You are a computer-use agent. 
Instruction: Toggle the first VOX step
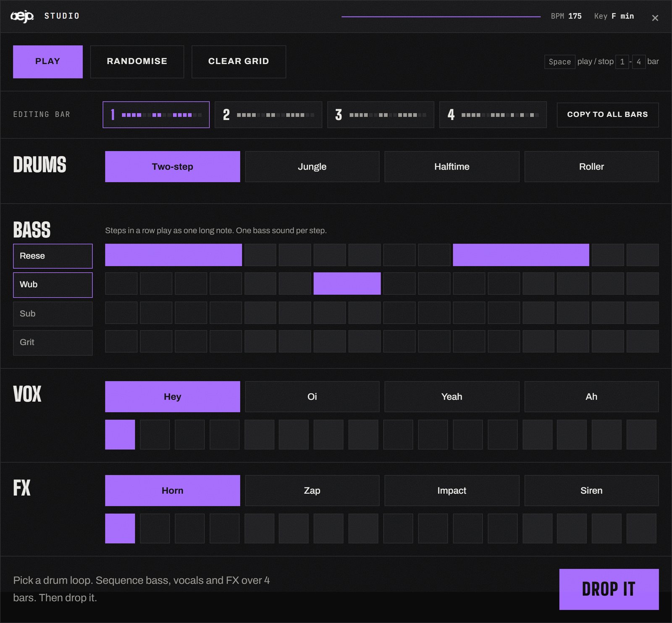click(120, 435)
